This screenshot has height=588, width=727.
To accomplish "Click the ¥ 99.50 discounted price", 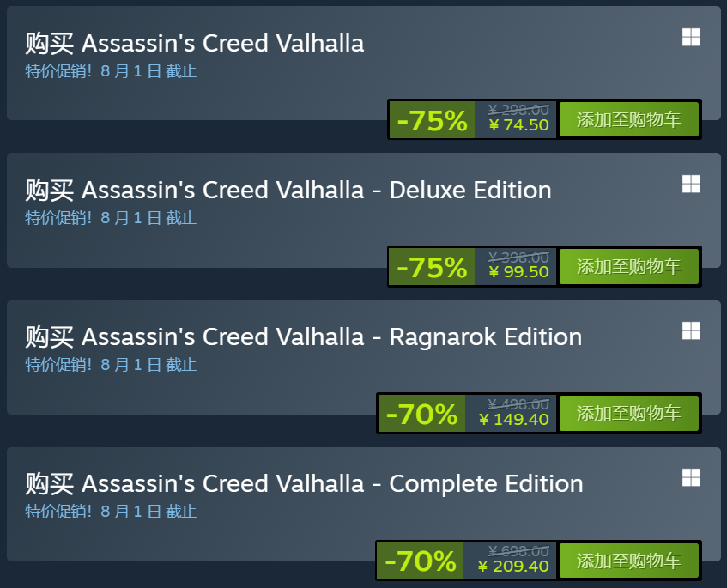I will pos(518,272).
